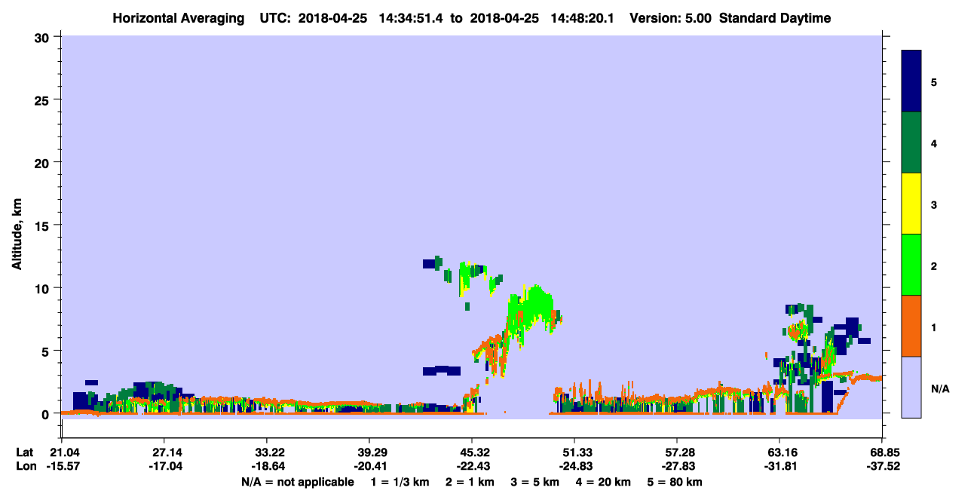Click the y-axis tick label 20
This screenshot has width=980, height=503.
coord(44,163)
